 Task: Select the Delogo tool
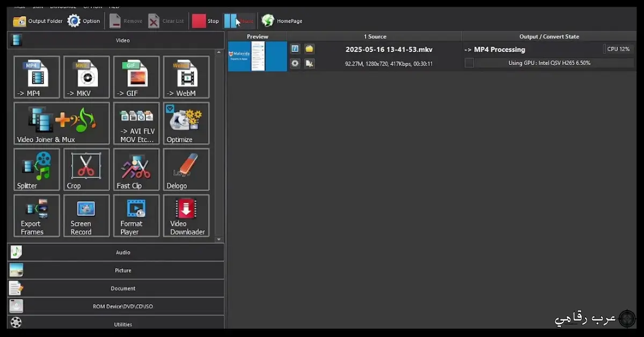pos(186,170)
